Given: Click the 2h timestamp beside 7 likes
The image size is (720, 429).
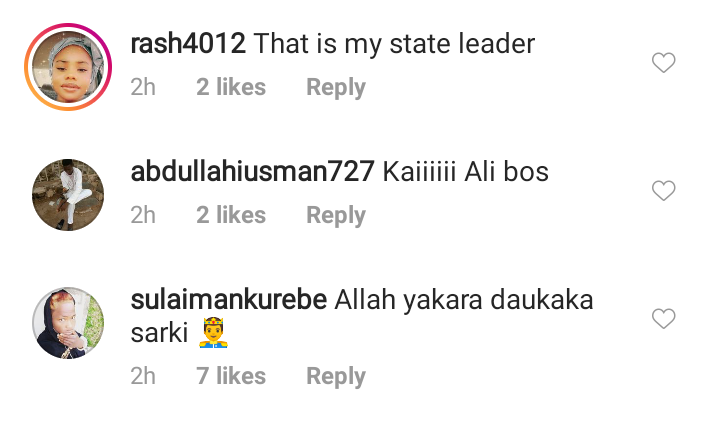Looking at the screenshot, I should 143,376.
